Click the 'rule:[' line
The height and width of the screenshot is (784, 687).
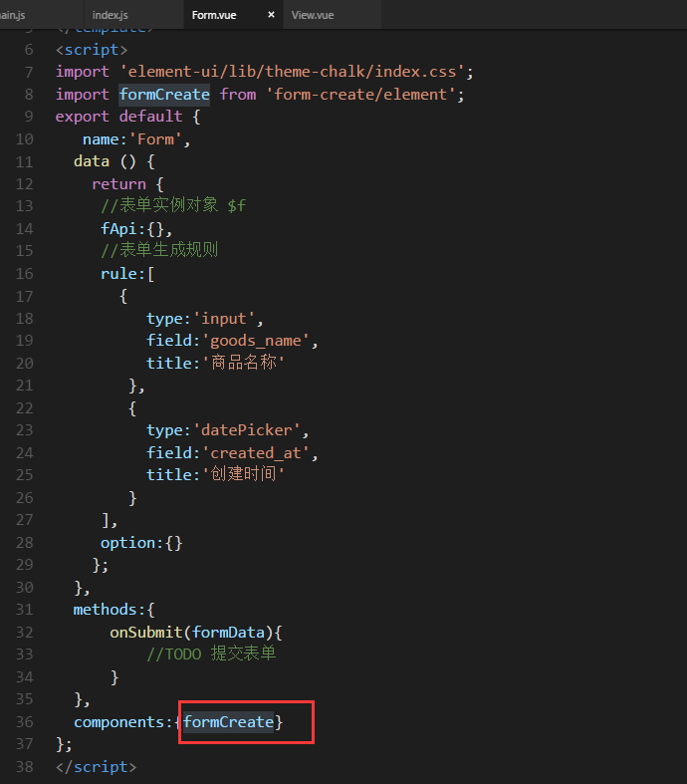click(127, 274)
